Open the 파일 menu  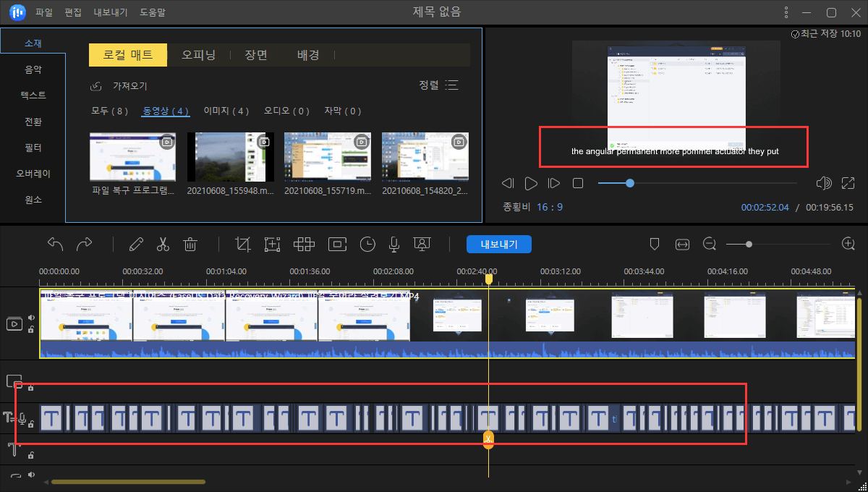coord(43,12)
